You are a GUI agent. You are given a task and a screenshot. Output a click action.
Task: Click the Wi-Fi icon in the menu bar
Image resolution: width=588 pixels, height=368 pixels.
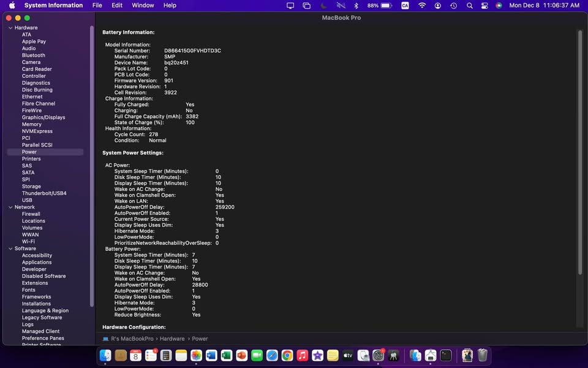coord(422,6)
